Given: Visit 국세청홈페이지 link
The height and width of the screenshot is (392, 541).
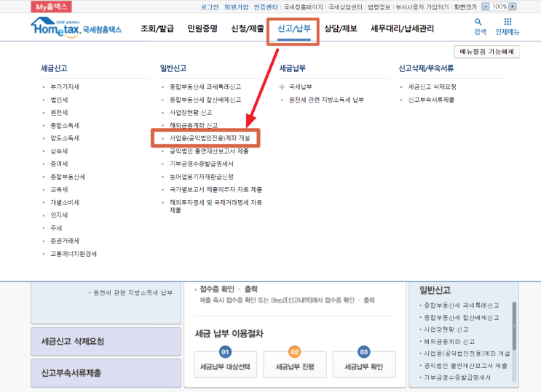Looking at the screenshot, I should (x=303, y=7).
